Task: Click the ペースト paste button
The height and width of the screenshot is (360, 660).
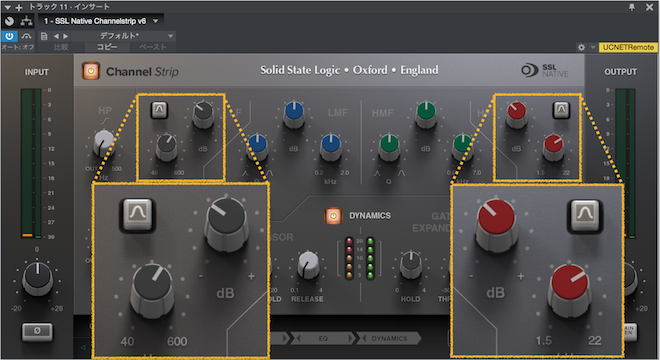Action: click(153, 47)
